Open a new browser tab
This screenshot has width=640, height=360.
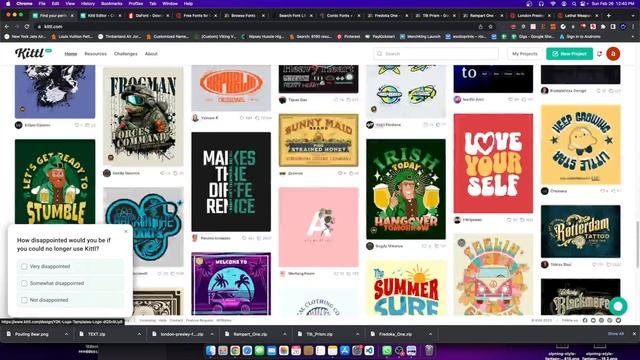tap(609, 16)
